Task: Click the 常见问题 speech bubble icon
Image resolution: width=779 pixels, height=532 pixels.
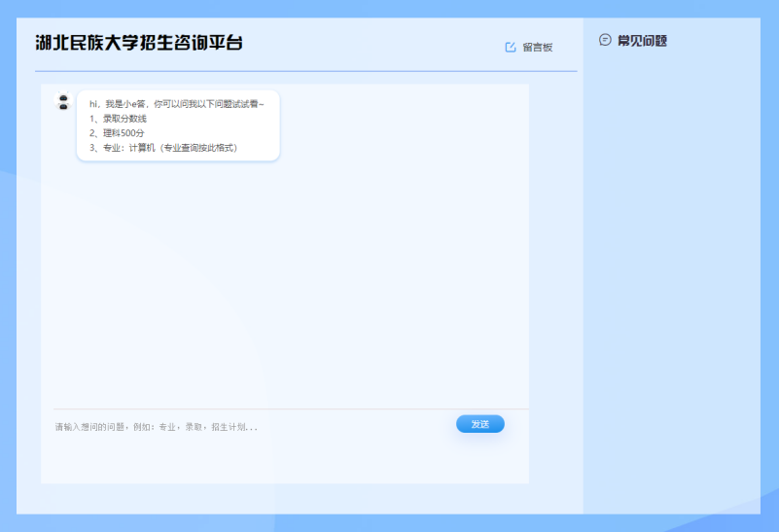Action: point(605,40)
